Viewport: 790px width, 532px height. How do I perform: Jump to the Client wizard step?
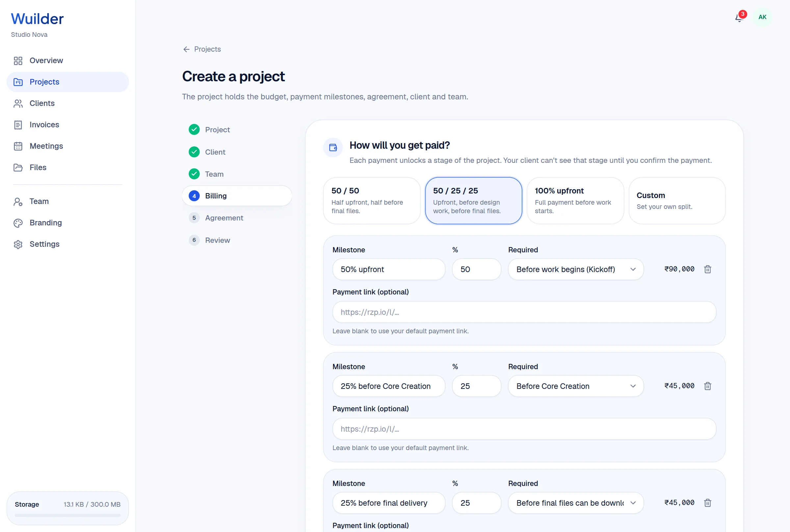[237, 152]
